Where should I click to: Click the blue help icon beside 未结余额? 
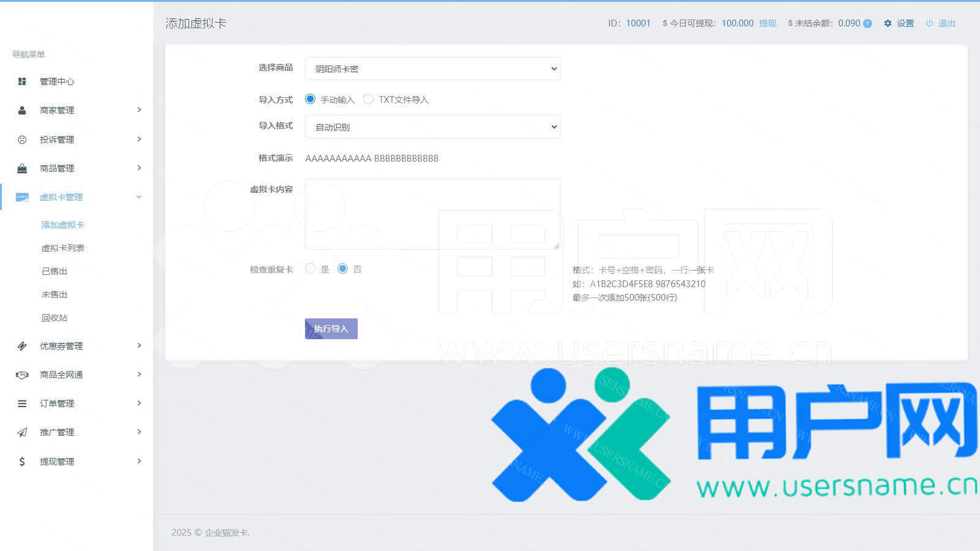(867, 23)
